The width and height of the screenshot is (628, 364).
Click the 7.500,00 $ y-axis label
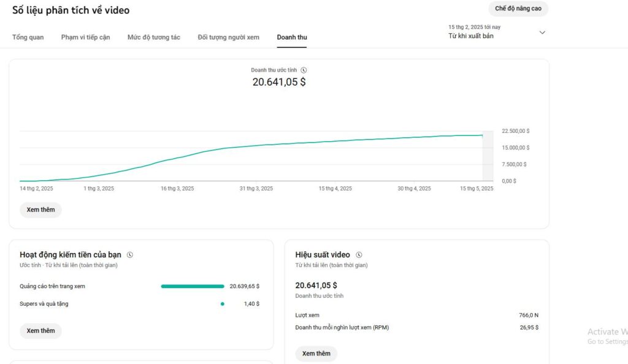coord(514,164)
